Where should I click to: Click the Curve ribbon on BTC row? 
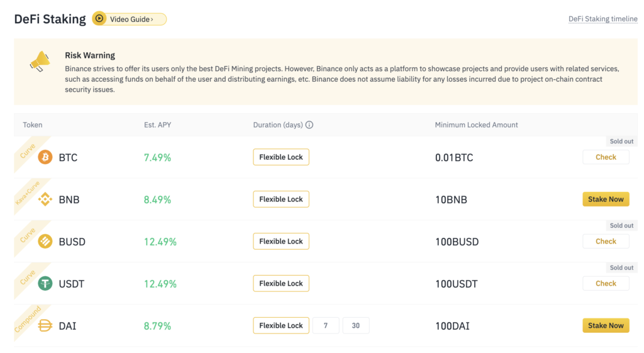(28, 151)
